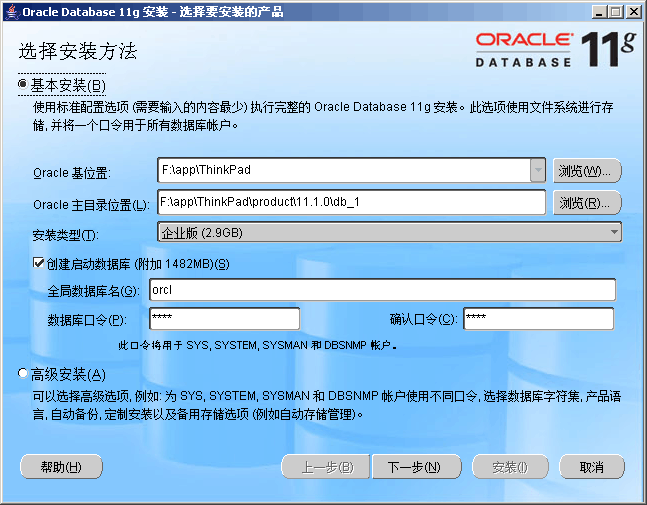Open the Oracle 基位置 dropdown arrow
647x505 pixels.
point(538,170)
